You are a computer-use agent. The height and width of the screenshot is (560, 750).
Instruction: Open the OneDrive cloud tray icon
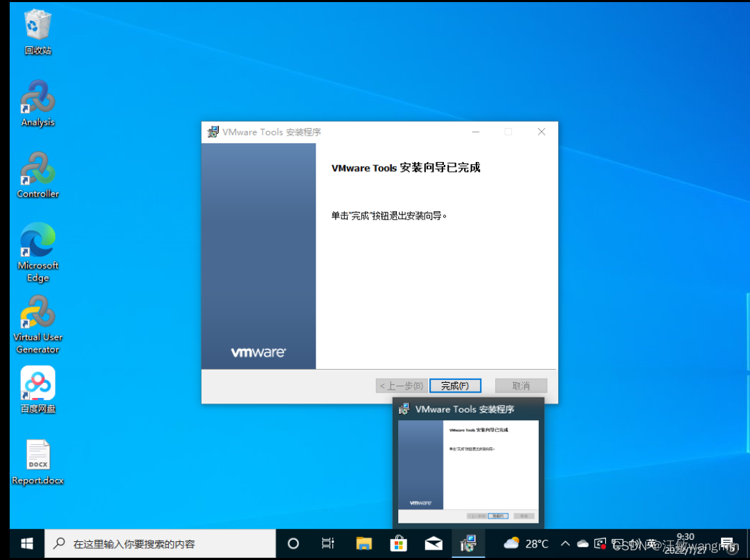[x=582, y=544]
